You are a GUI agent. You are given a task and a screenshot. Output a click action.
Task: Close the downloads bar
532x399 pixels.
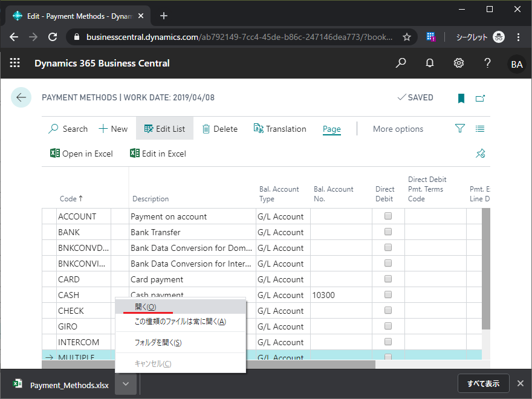coord(520,383)
